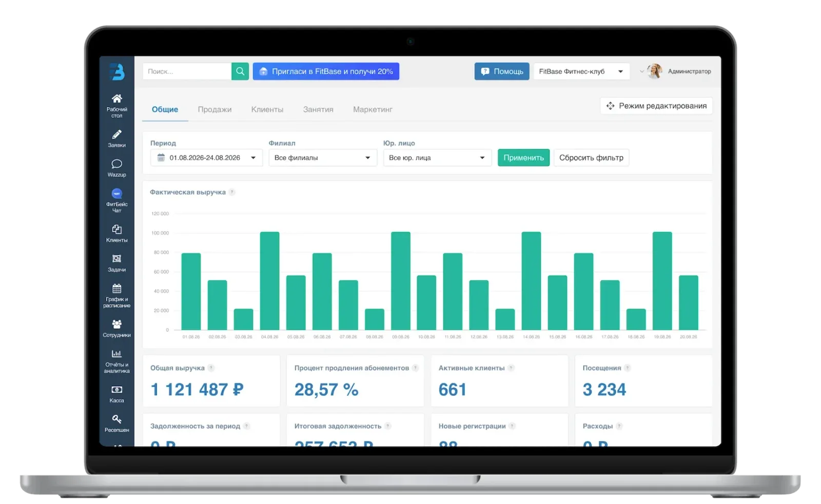The height and width of the screenshot is (504, 821).
Task: Click help icon next to Общая выручка
Action: tap(211, 368)
